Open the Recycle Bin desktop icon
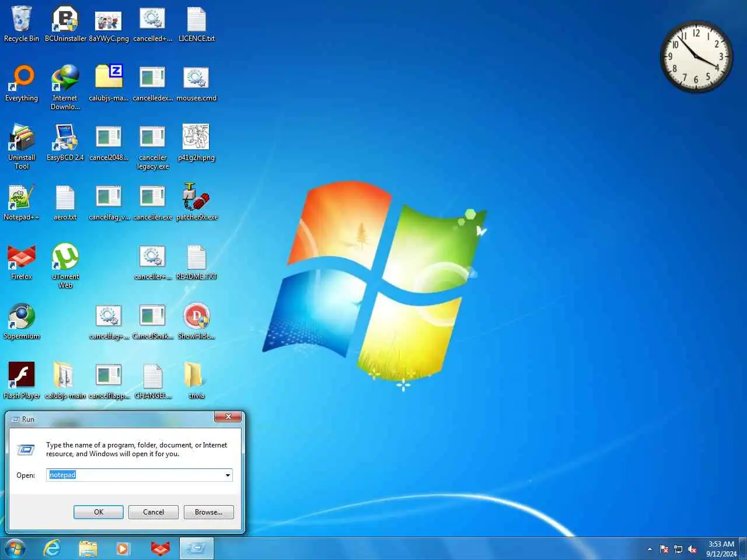The height and width of the screenshot is (560, 747). [x=22, y=24]
